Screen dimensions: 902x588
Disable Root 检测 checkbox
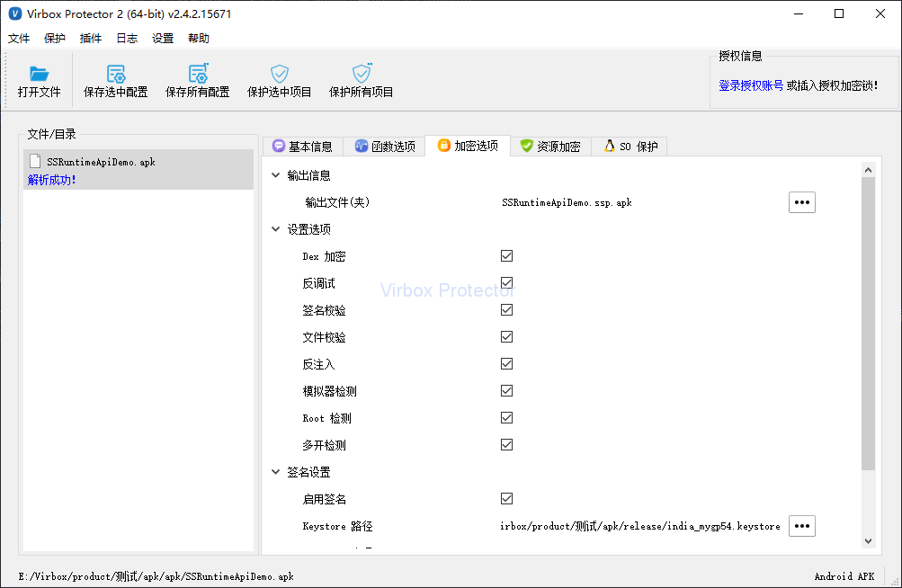coord(507,418)
